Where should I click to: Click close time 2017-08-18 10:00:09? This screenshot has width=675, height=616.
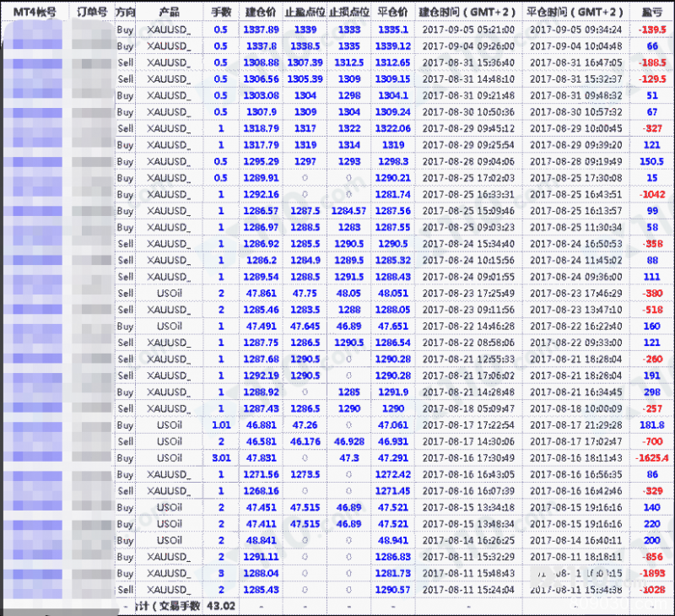(x=575, y=408)
